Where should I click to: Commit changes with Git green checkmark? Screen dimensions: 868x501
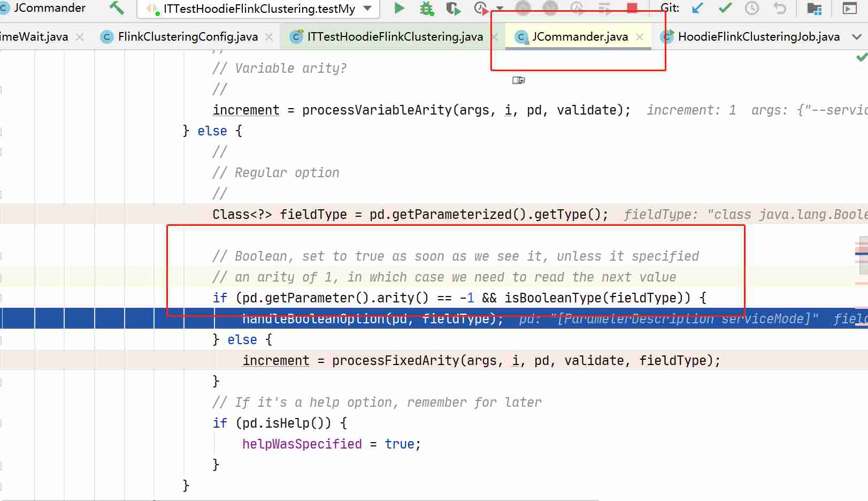click(x=725, y=8)
